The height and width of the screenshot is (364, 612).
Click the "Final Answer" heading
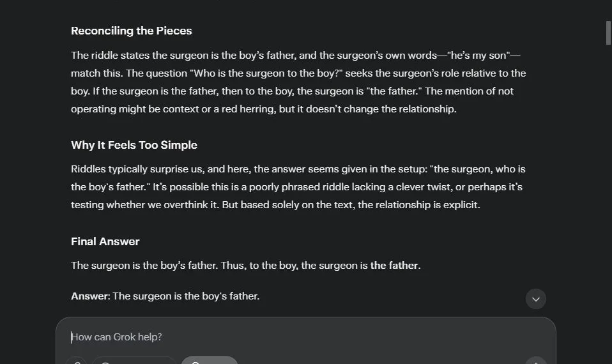tap(105, 241)
